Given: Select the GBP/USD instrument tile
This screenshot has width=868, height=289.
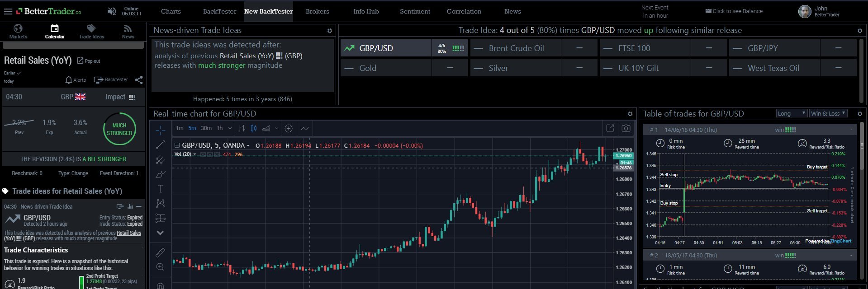Looking at the screenshot, I should 404,48.
